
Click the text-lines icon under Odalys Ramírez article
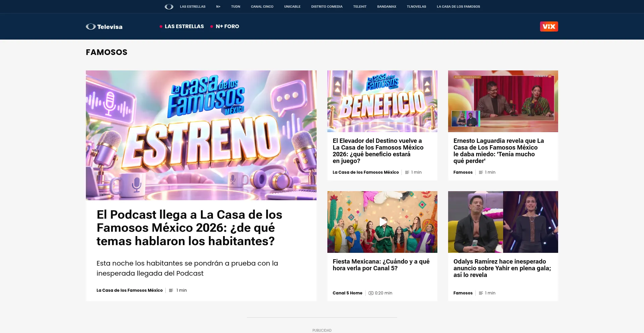pos(481,293)
